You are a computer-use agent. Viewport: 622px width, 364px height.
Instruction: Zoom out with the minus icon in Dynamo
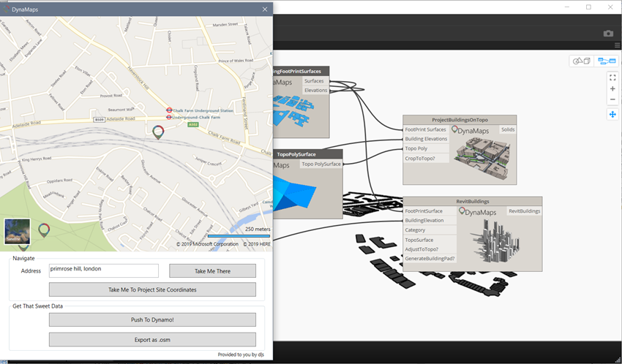pyautogui.click(x=612, y=99)
